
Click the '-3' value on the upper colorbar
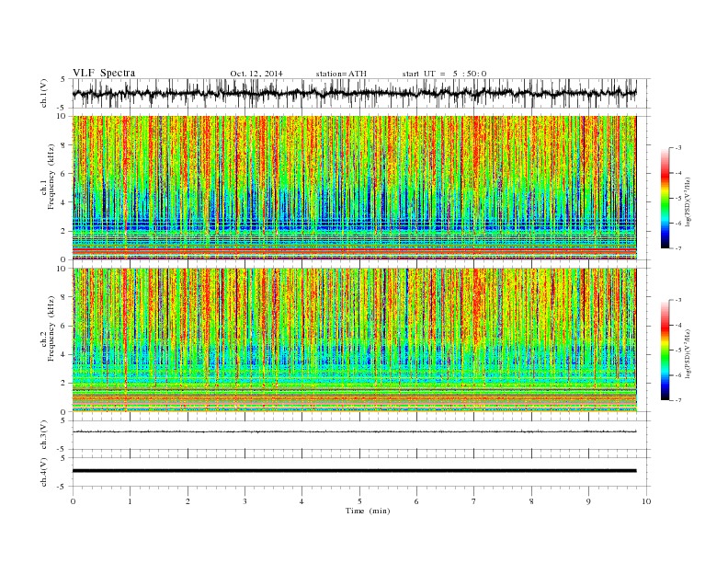click(678, 148)
